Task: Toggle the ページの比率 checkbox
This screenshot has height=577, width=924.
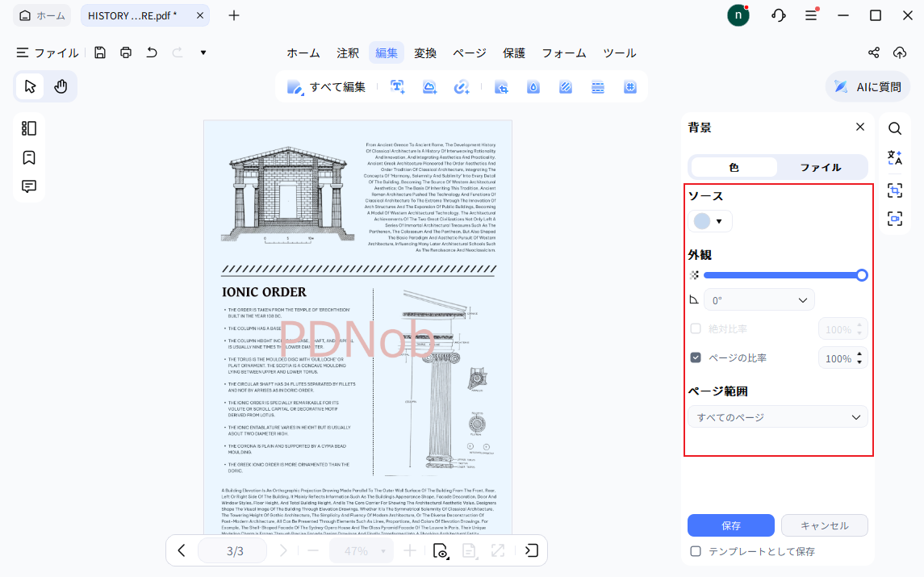Action: [696, 357]
